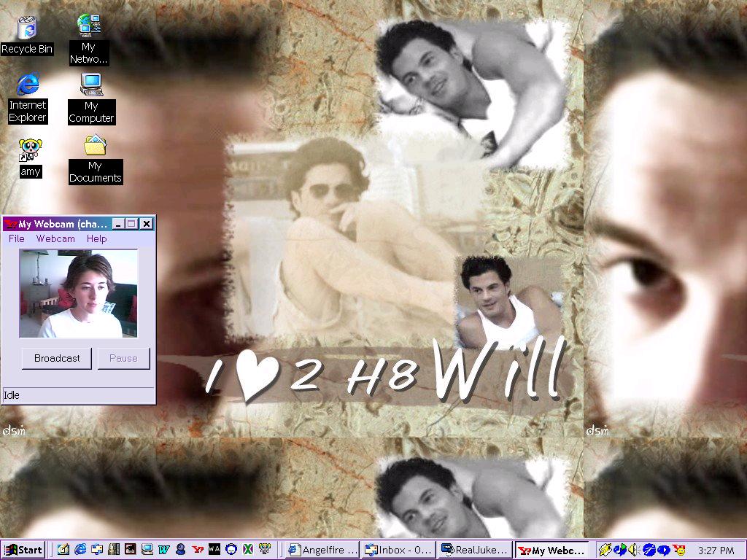
Task: Switch to the Angelfire taskbar window
Action: tap(322, 550)
